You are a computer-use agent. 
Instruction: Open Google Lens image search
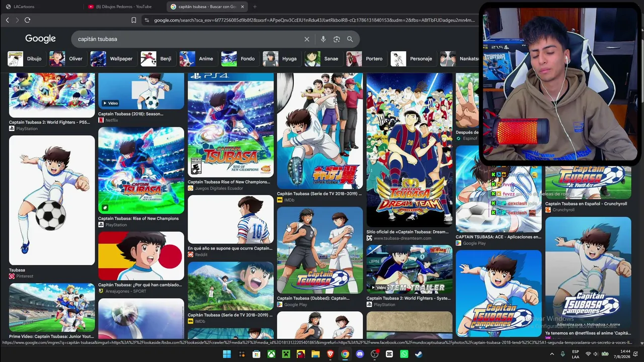pos(337,39)
